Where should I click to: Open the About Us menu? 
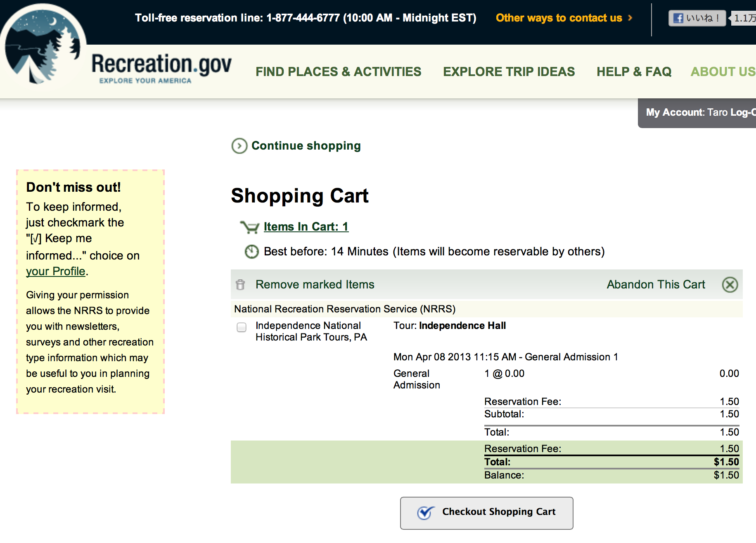723,71
